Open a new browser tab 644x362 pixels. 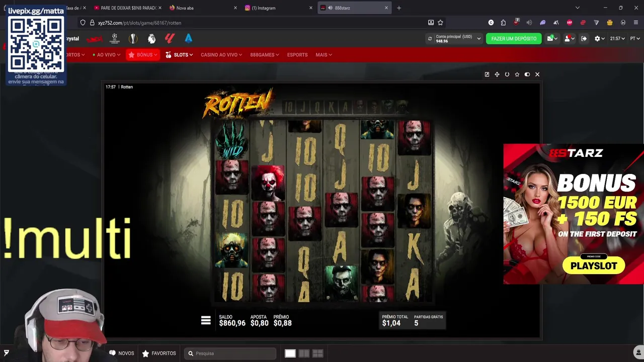coord(399,8)
